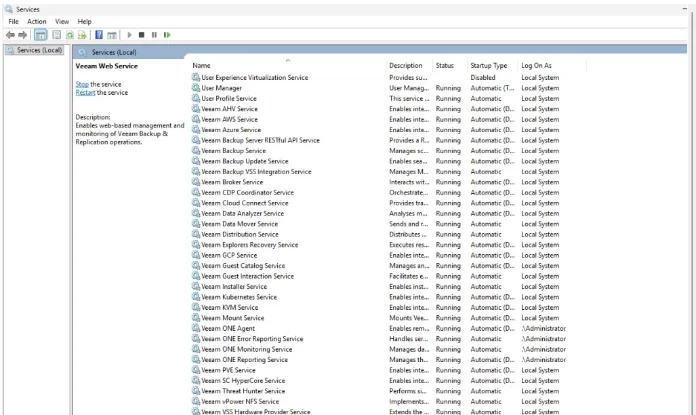Click the Refresh toolbar icon

tap(70, 35)
